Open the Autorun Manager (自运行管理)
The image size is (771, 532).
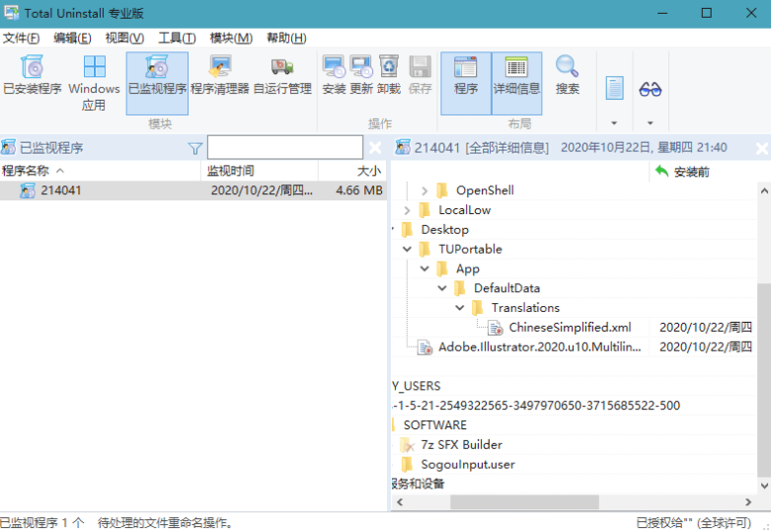coord(282,75)
